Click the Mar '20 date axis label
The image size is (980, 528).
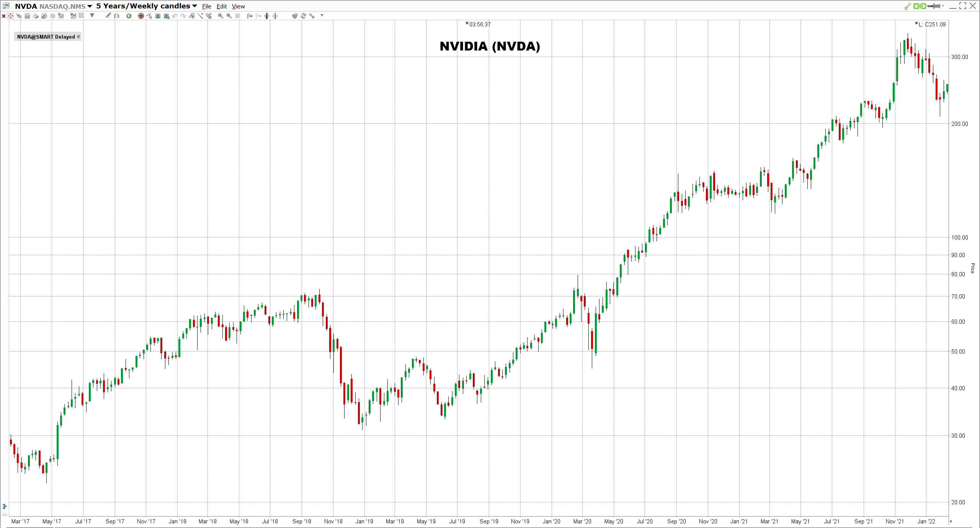(582, 521)
